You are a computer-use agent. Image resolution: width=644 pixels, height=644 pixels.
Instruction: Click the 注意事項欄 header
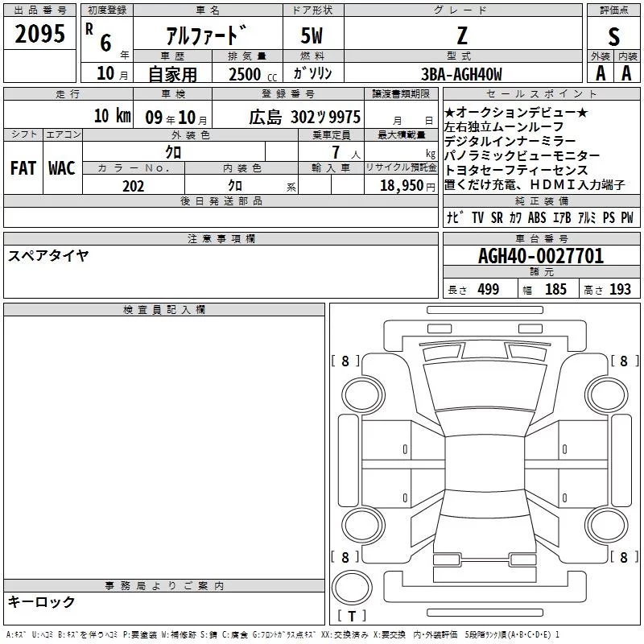click(221, 238)
